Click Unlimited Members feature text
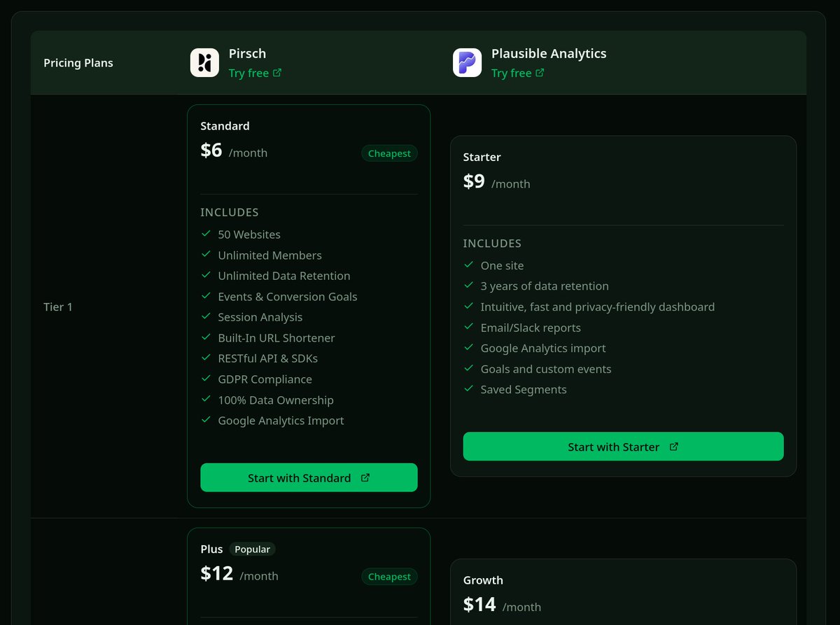Image resolution: width=840 pixels, height=625 pixels. (x=269, y=255)
